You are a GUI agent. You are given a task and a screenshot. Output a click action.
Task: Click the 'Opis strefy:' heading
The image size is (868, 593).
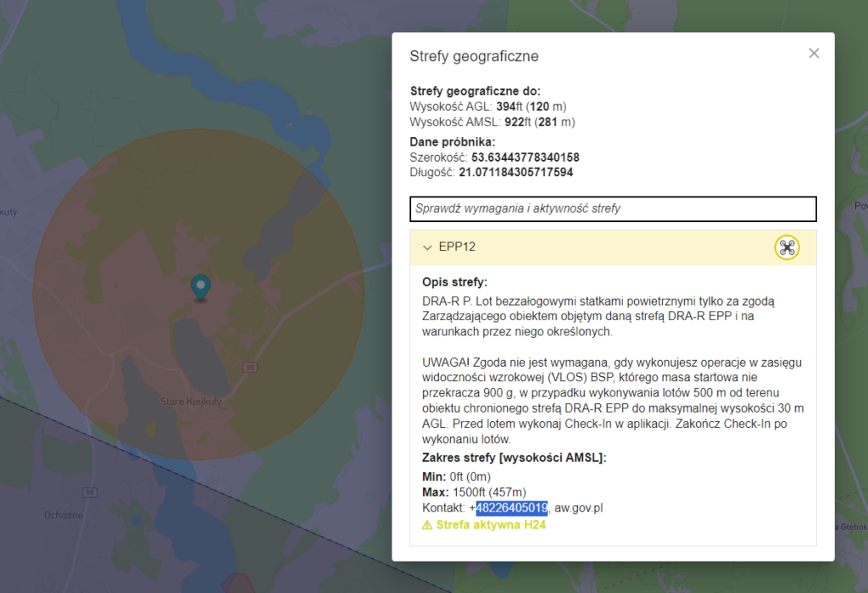tap(454, 282)
